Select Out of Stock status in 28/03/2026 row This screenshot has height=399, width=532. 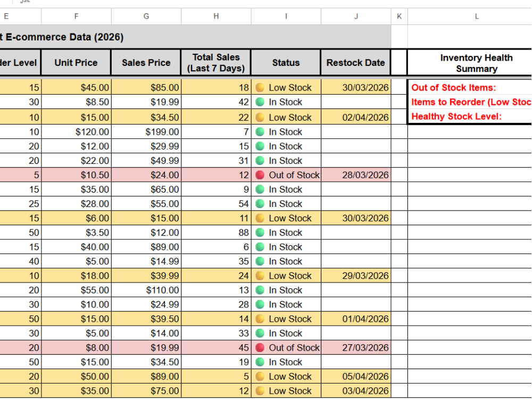pyautogui.click(x=286, y=175)
